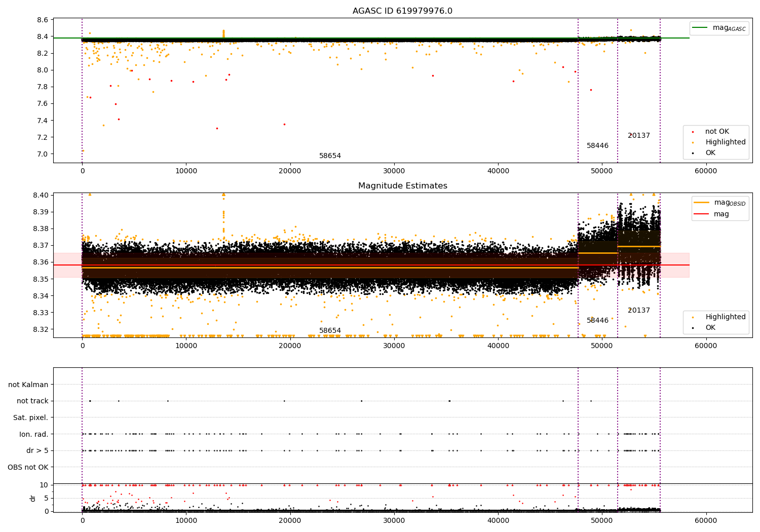Click x-axis tick 10000 under the bottom plot

click(186, 521)
